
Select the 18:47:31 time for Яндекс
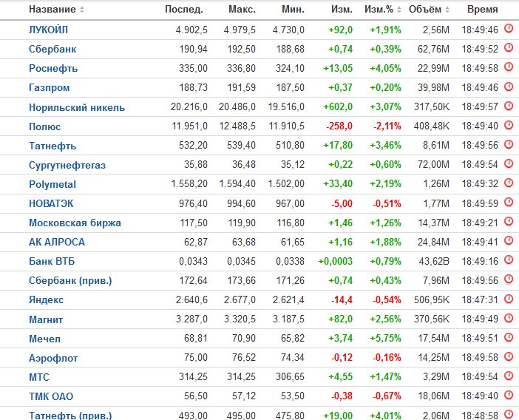pyautogui.click(x=480, y=300)
